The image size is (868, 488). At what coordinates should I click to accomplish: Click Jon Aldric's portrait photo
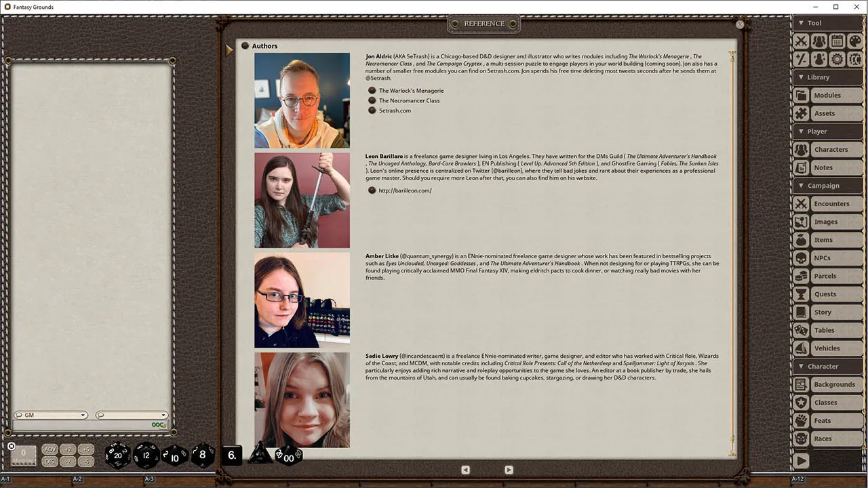coord(302,100)
